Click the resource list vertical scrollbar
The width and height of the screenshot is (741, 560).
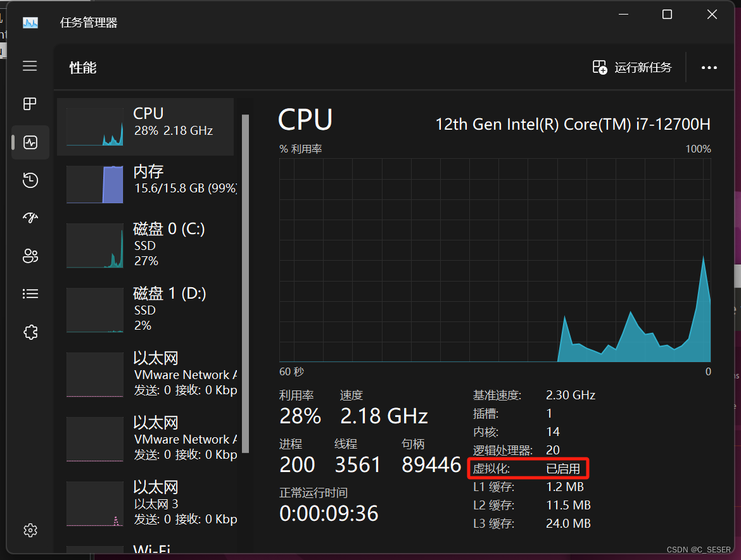245,283
